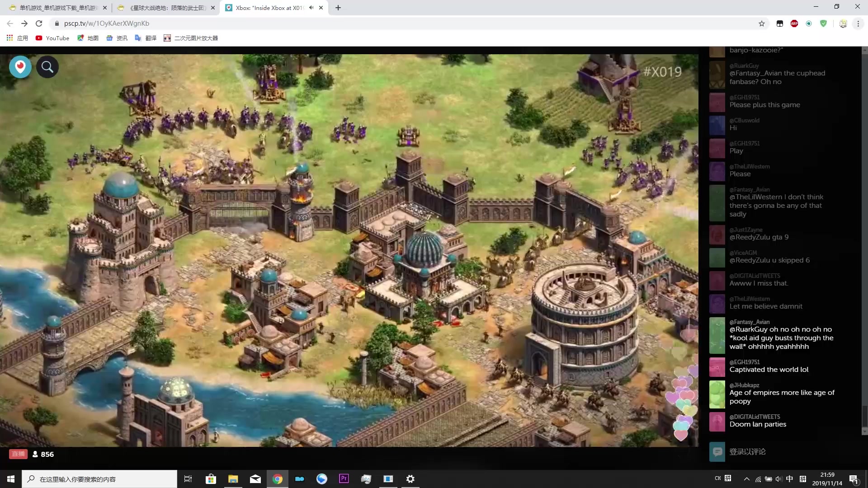This screenshot has width=868, height=488.
Task: Switch to the 单机游戏 tab
Action: click(54, 7)
